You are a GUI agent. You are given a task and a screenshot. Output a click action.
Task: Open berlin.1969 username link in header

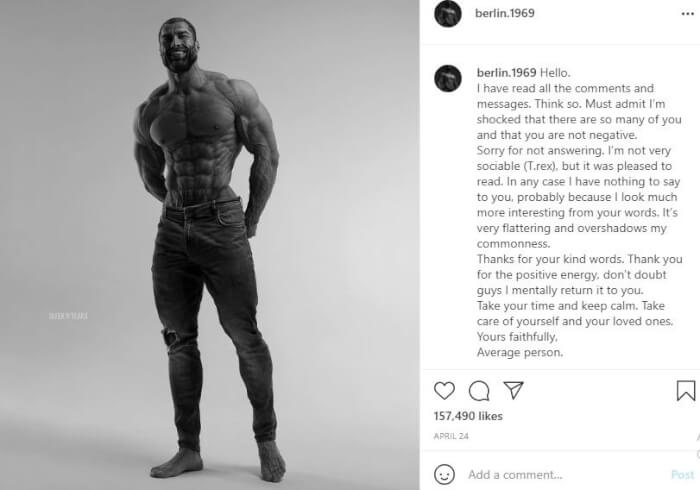click(504, 13)
